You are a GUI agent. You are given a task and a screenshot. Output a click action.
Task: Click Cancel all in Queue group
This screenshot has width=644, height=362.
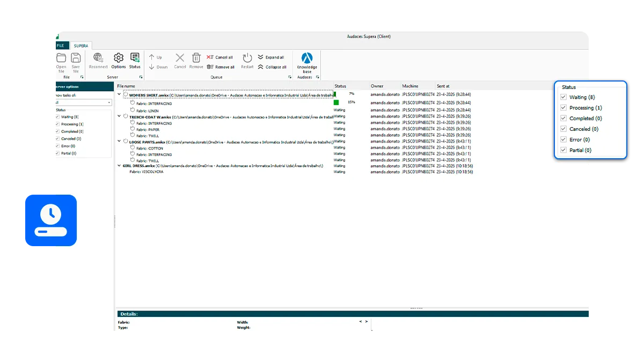pyautogui.click(x=220, y=57)
